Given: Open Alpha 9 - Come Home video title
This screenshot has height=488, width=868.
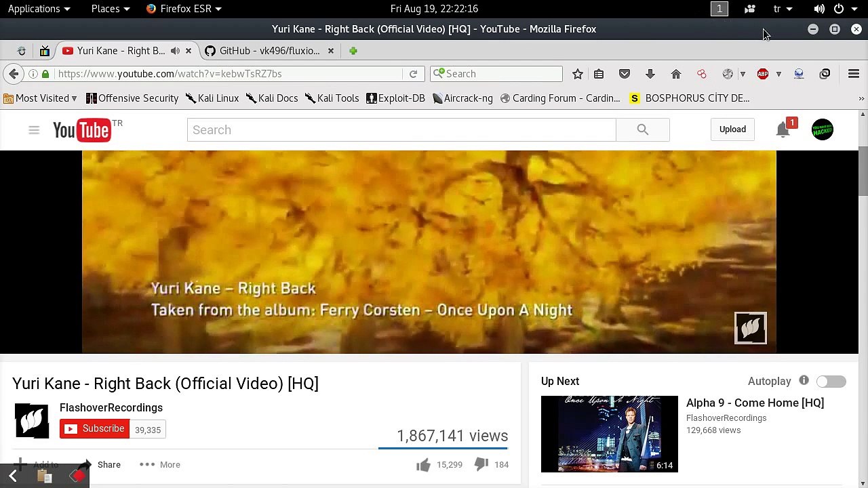Looking at the screenshot, I should tap(755, 403).
